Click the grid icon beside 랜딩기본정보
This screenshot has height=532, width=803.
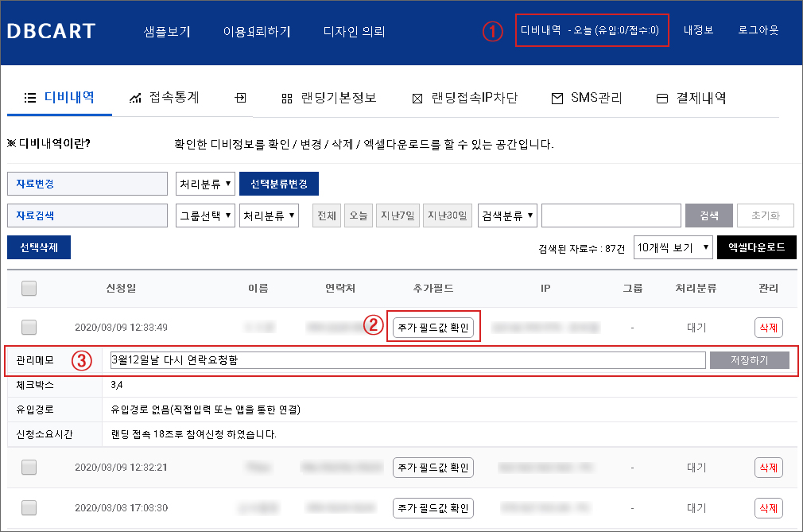click(287, 99)
